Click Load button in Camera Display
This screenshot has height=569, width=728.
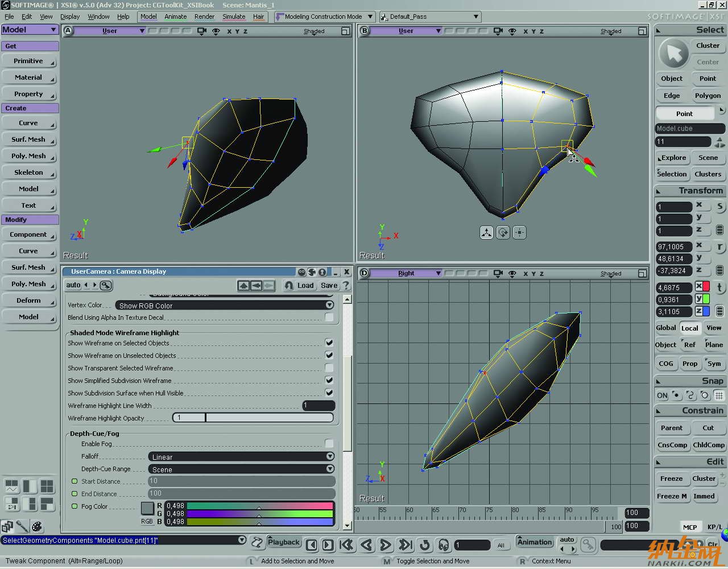(x=305, y=285)
